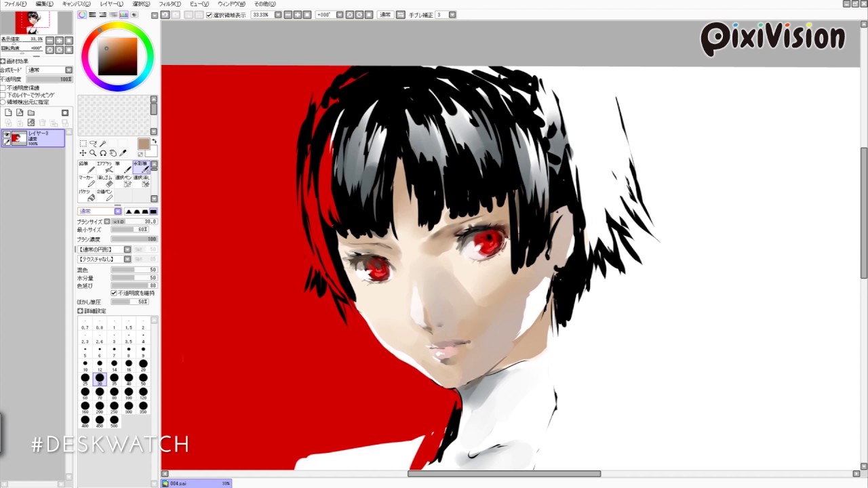
Task: Toggle 下のレイヤーでクリッピング clipping checkbox
Action: point(3,95)
